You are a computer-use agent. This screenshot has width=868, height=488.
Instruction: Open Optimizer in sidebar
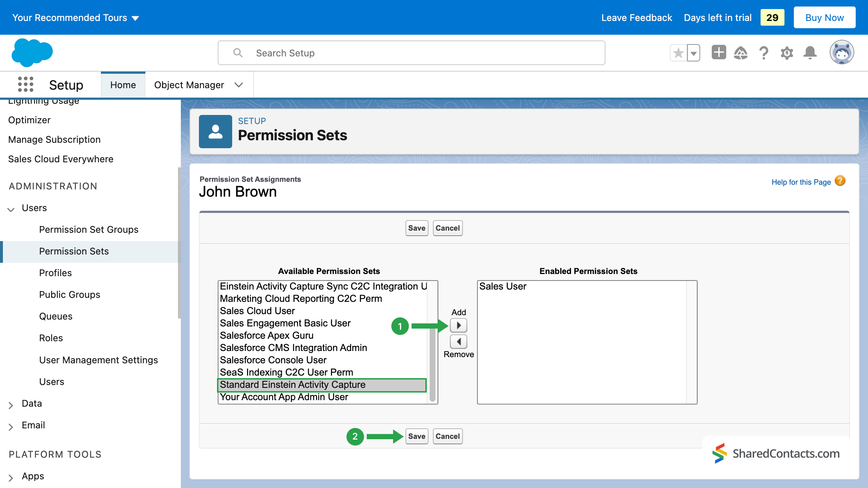(29, 120)
